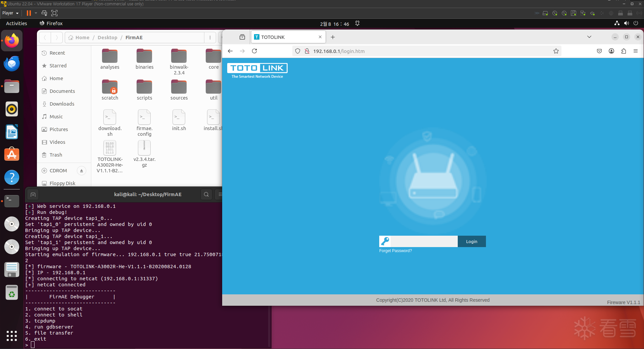The height and width of the screenshot is (349, 644).
Task: Go back in the Files window
Action: pyautogui.click(x=45, y=38)
